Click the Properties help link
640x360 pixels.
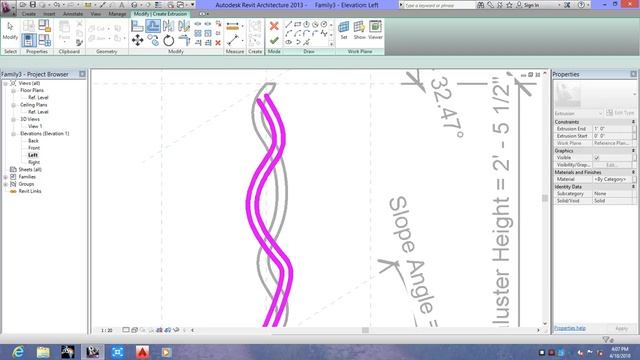tap(570, 328)
